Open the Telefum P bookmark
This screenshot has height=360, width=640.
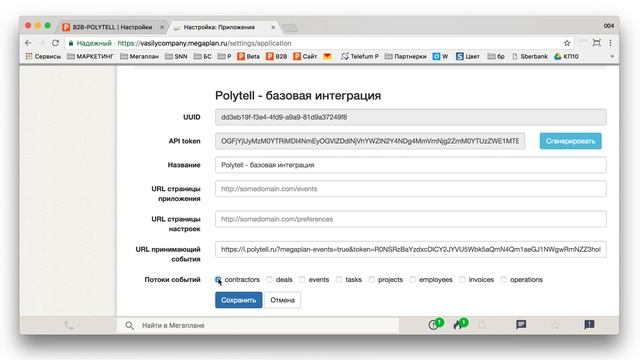pos(360,56)
